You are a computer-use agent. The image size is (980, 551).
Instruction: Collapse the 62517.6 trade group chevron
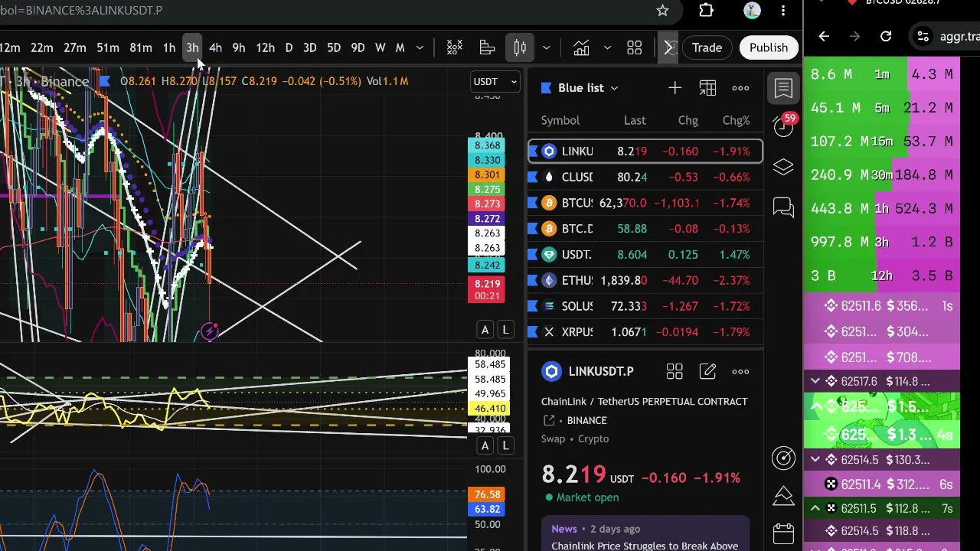(815, 381)
